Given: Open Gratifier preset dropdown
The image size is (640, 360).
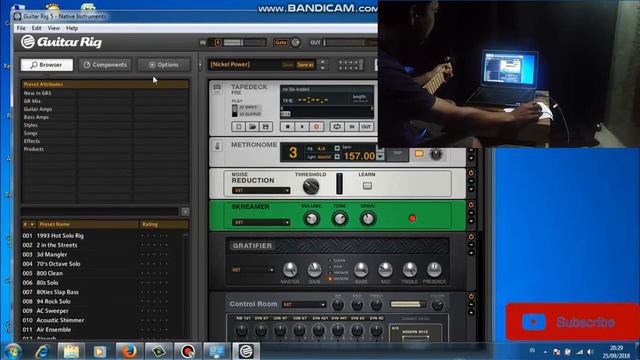Looking at the screenshot, I should pos(253,270).
